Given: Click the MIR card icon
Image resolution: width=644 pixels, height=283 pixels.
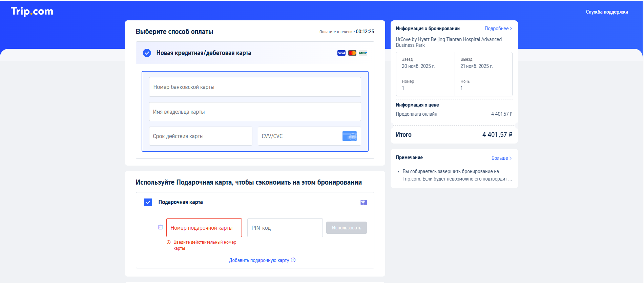Looking at the screenshot, I should click(x=363, y=53).
